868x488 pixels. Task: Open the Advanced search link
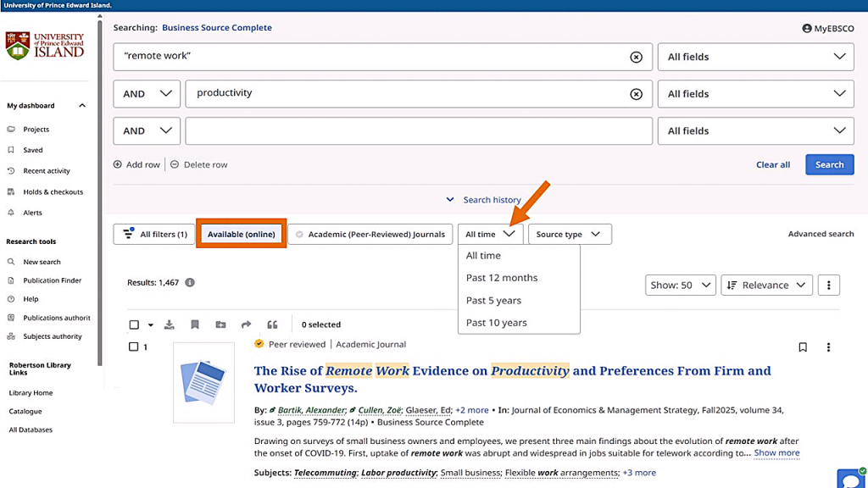[x=821, y=234]
